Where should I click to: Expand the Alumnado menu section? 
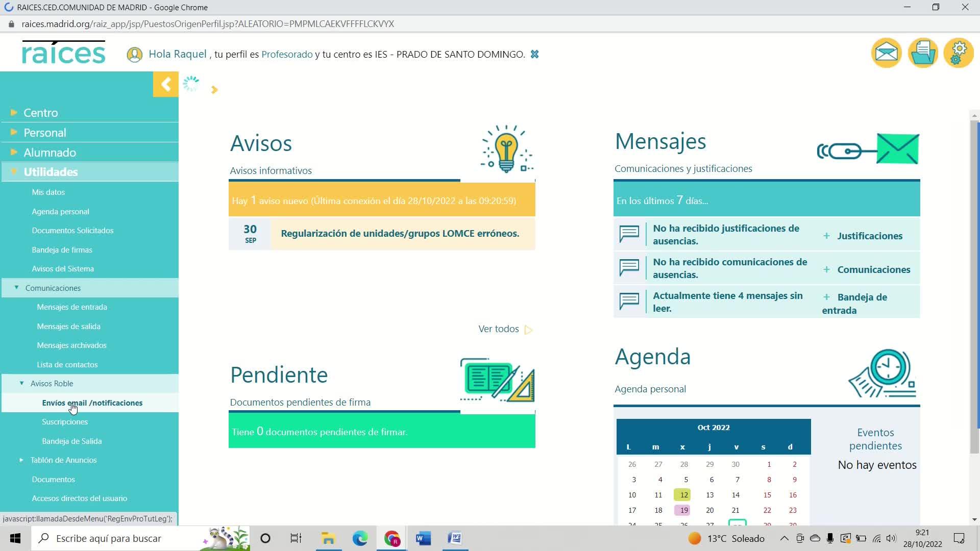[50, 153]
